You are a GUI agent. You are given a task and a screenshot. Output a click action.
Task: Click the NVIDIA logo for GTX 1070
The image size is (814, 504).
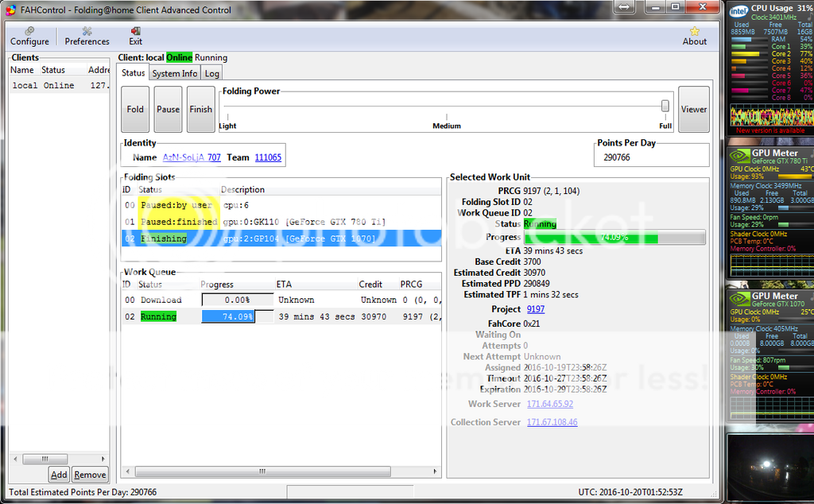point(739,300)
